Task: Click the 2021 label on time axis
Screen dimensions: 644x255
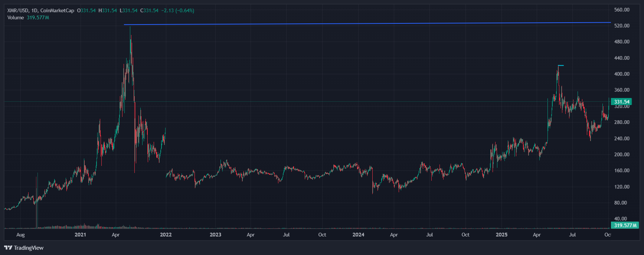Action: [x=80, y=235]
